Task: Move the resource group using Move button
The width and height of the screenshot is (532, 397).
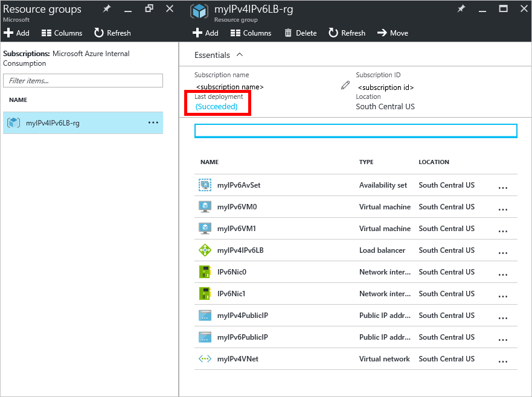Action: click(x=393, y=33)
